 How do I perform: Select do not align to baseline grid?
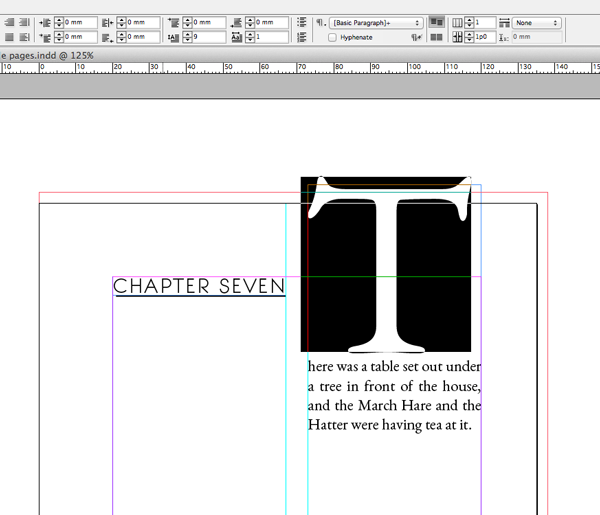[x=436, y=23]
